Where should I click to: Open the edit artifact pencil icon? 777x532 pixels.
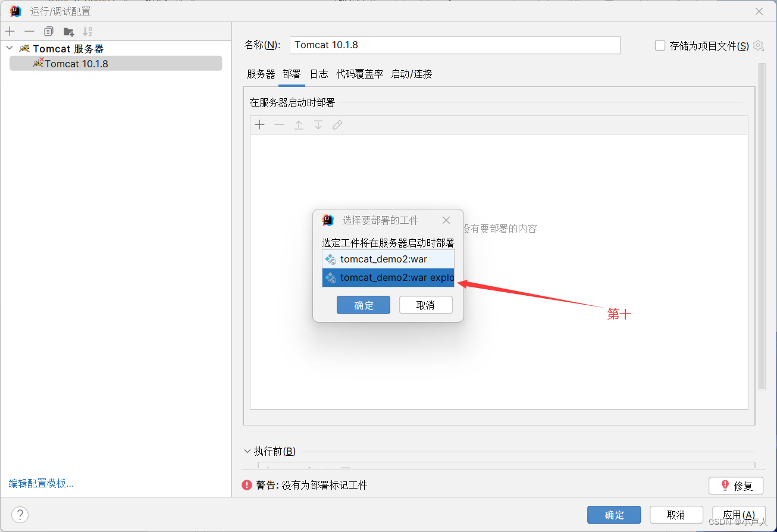tap(337, 124)
